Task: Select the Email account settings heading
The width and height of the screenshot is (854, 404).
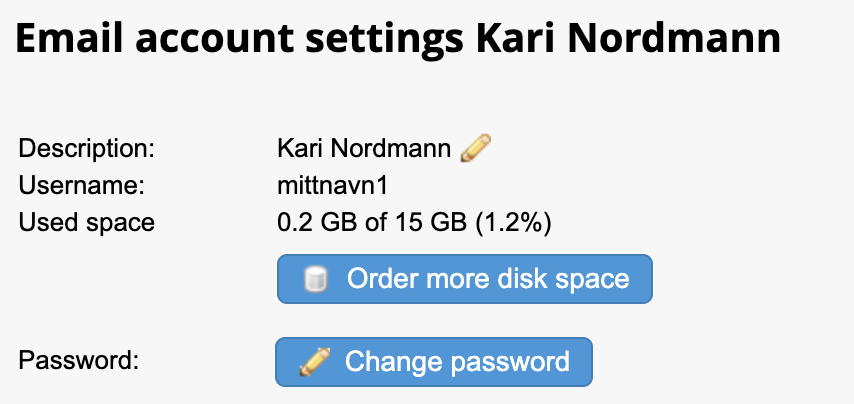Action: point(398,39)
